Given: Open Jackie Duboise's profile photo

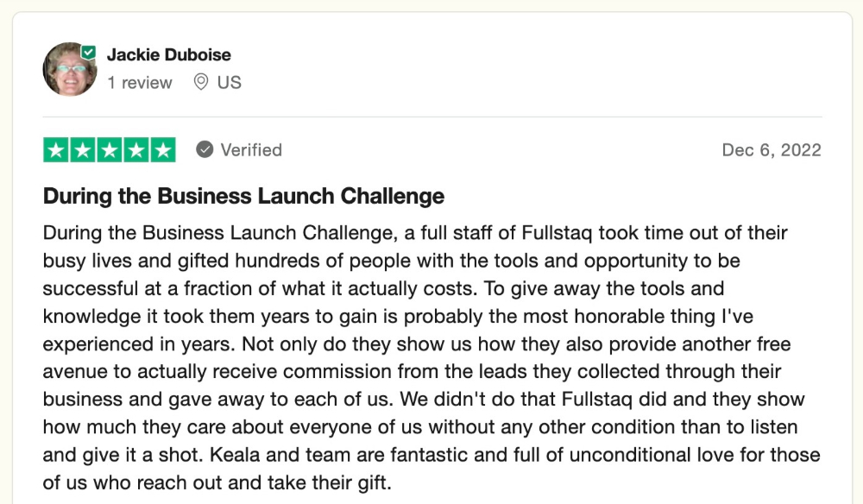Looking at the screenshot, I should pos(70,69).
